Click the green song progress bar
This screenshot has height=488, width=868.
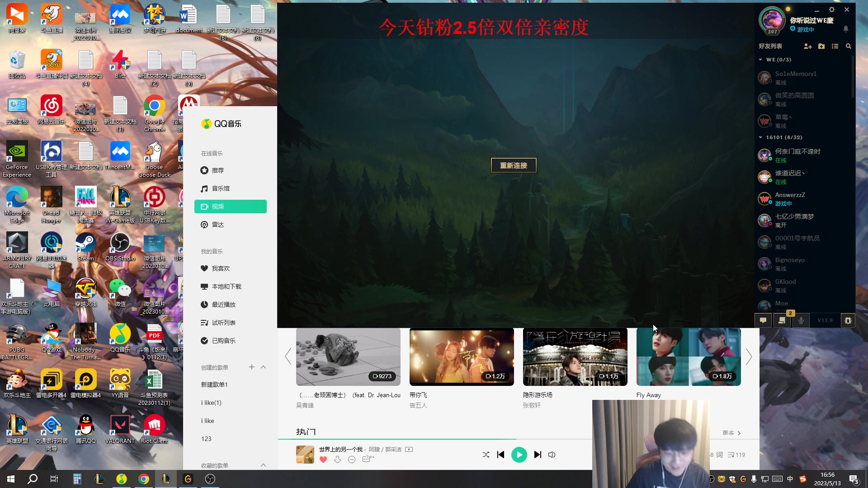pos(398,439)
